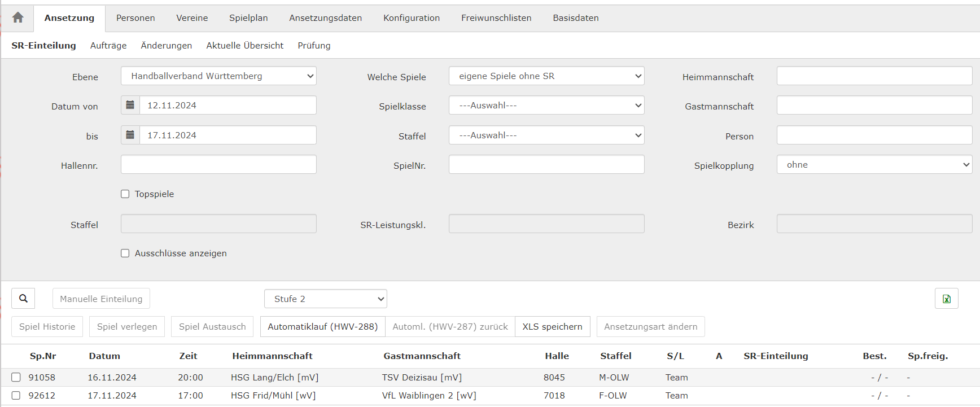
Task: Open calendar picker for bis date
Action: pyautogui.click(x=130, y=135)
